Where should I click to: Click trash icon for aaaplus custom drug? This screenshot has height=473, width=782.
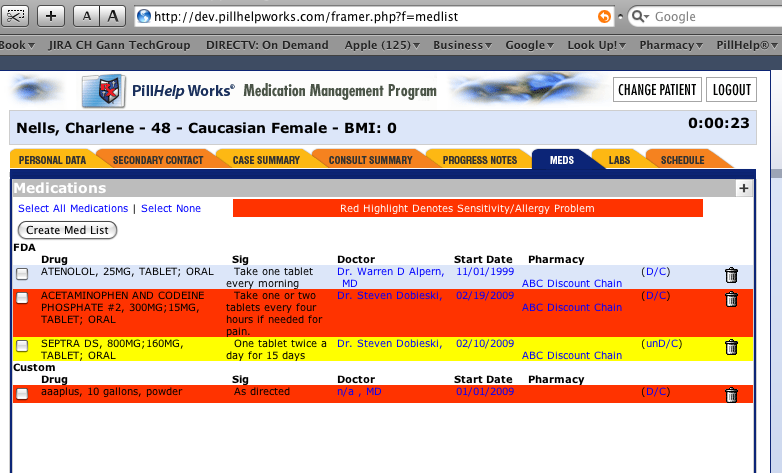click(x=731, y=395)
